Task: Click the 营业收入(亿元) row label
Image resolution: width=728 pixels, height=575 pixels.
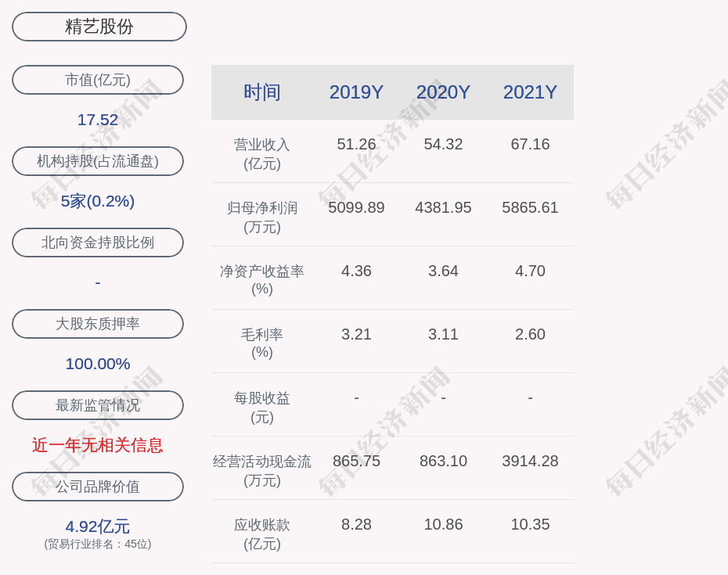Action: (262, 154)
